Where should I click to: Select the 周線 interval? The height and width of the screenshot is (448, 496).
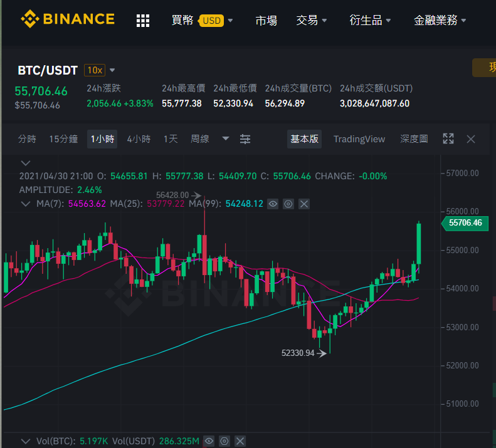(200, 139)
